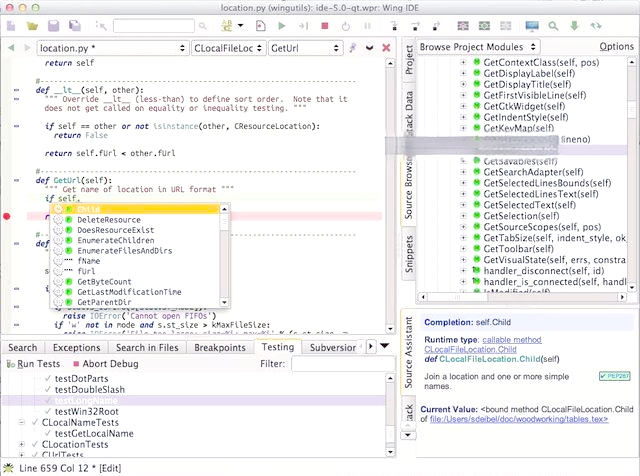The width and height of the screenshot is (640, 476).
Task: Toggle the second tool panel layout icon
Action: point(484,26)
